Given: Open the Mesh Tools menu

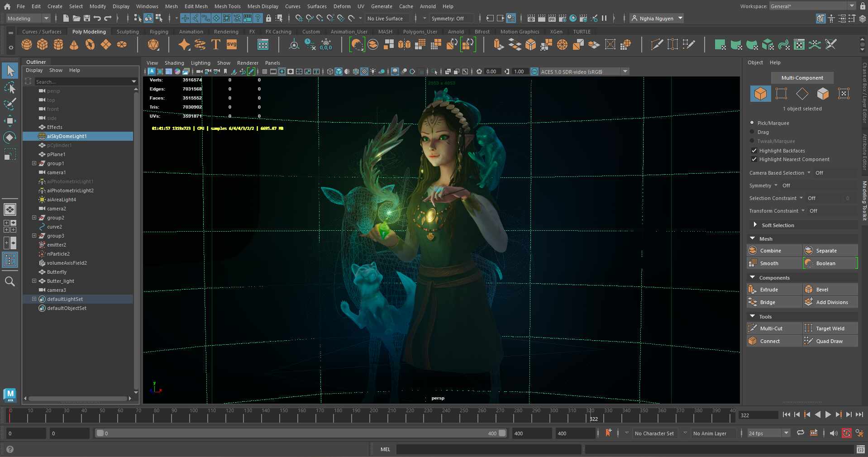Looking at the screenshot, I should (227, 6).
